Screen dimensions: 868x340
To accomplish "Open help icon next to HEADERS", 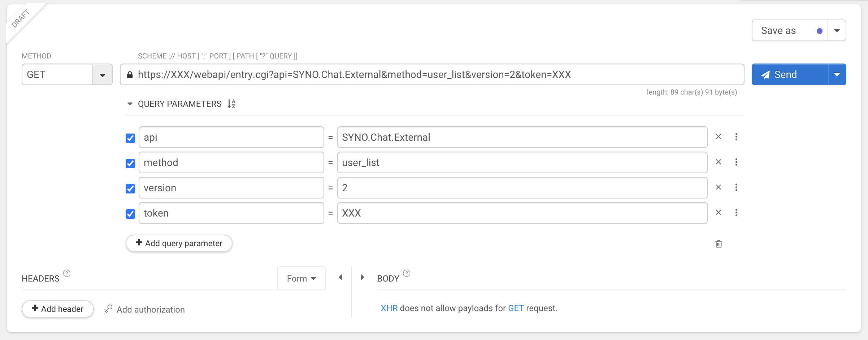I will point(67,273).
